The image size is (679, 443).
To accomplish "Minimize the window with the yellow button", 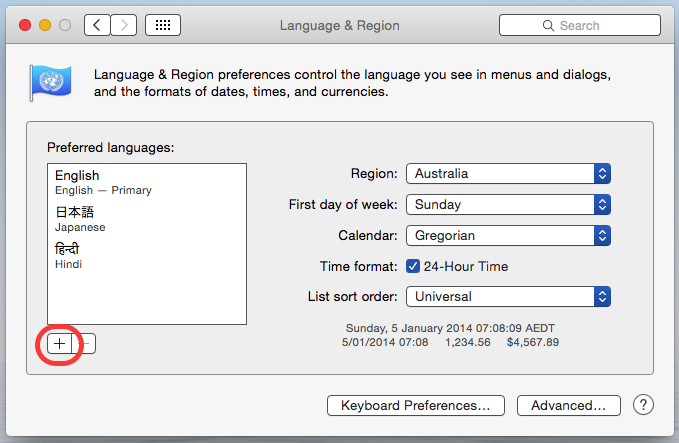I will (45, 25).
